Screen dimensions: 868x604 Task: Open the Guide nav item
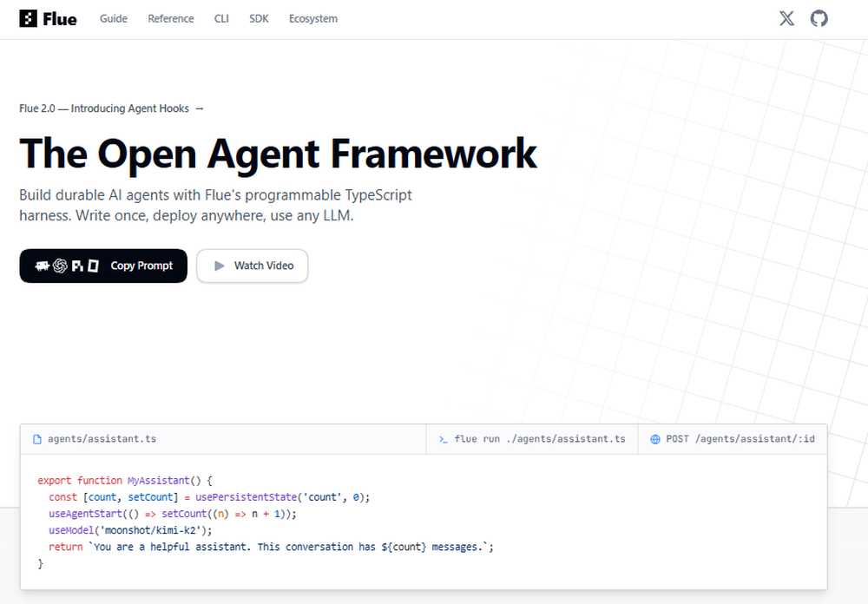[x=114, y=19]
